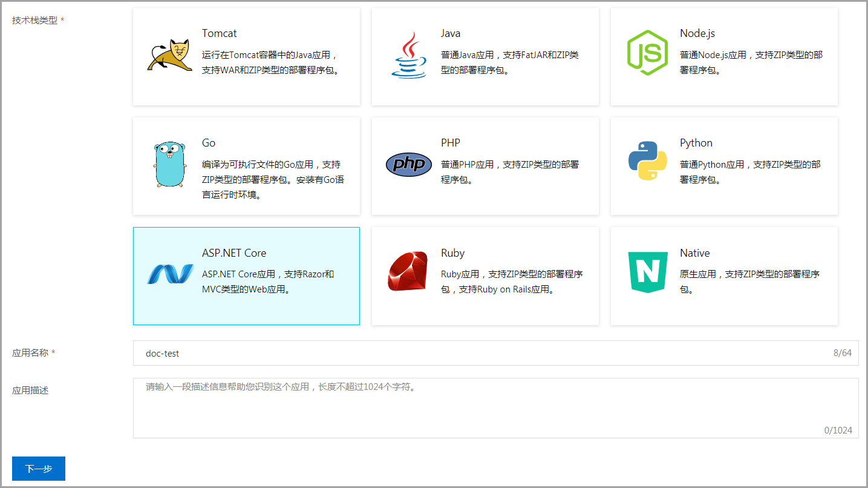Click the 0/1024 character counter
Image resolution: width=868 pixels, height=488 pixels.
coord(838,430)
